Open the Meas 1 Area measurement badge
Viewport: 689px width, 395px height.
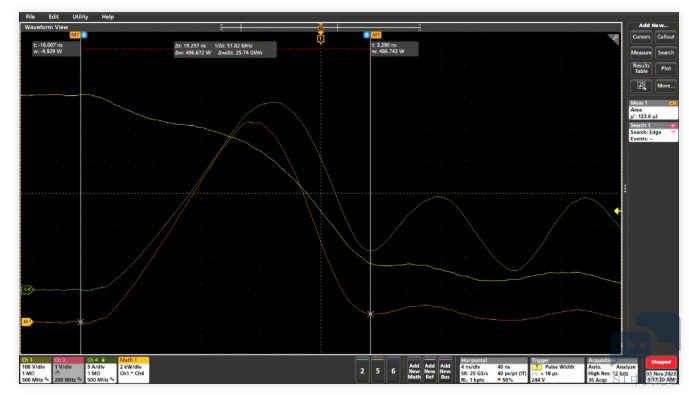pyautogui.click(x=653, y=110)
